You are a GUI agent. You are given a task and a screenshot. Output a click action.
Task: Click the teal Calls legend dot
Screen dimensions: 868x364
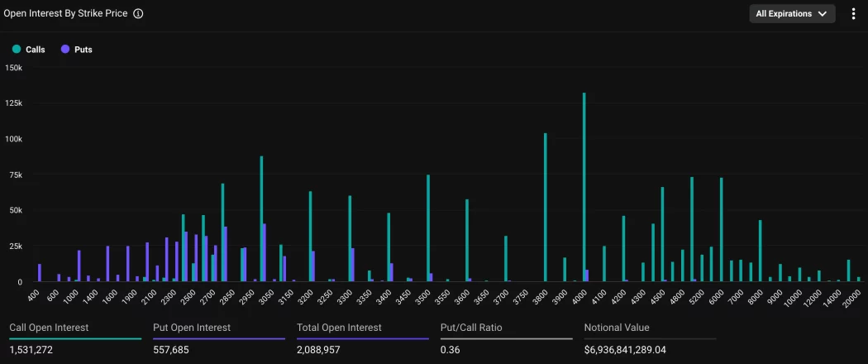click(16, 50)
